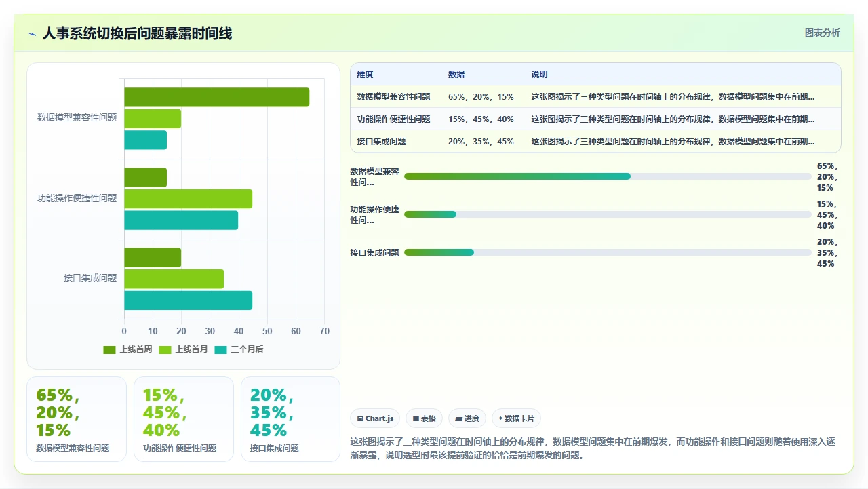868x489 pixels.
Task: Click the 数据模型兼容性 progress bar
Action: [608, 176]
